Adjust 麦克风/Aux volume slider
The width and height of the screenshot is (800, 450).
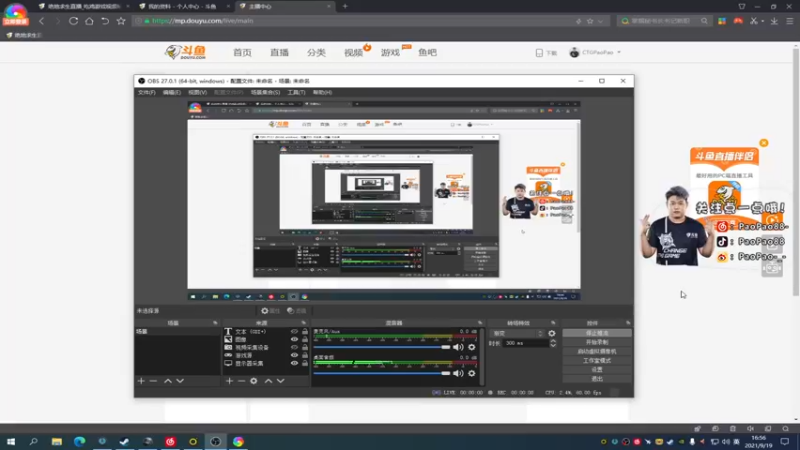pos(382,347)
